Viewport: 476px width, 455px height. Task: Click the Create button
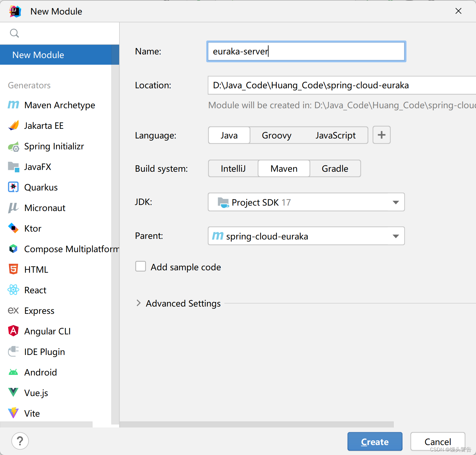pyautogui.click(x=375, y=441)
